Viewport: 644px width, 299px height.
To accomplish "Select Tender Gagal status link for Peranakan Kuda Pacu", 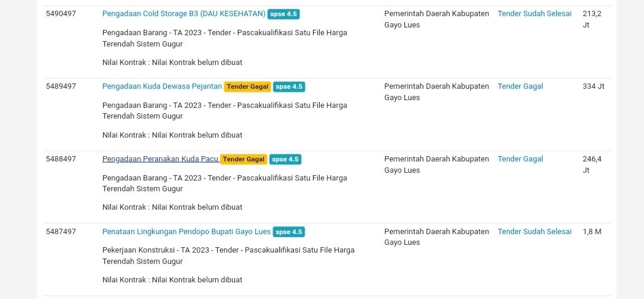I will [x=520, y=159].
